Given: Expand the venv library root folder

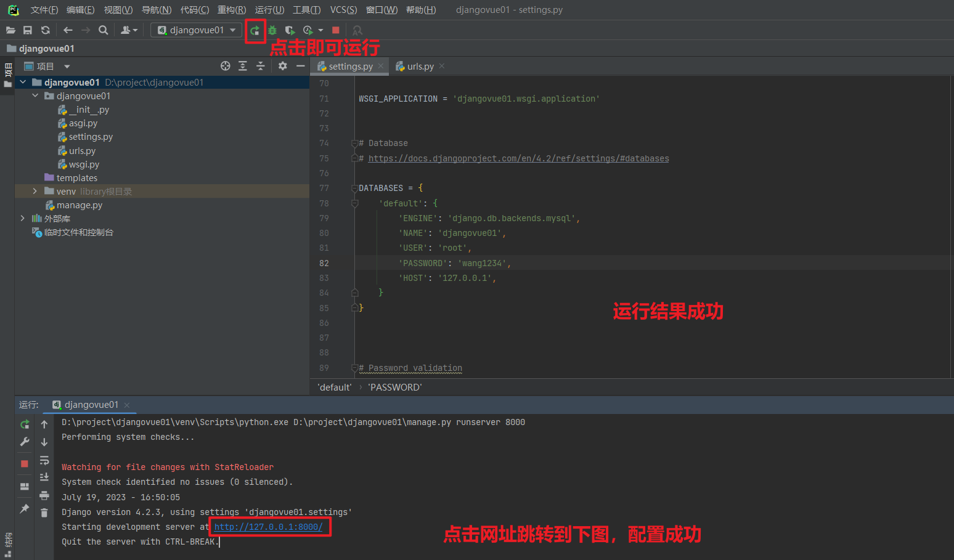Looking at the screenshot, I should (x=35, y=192).
